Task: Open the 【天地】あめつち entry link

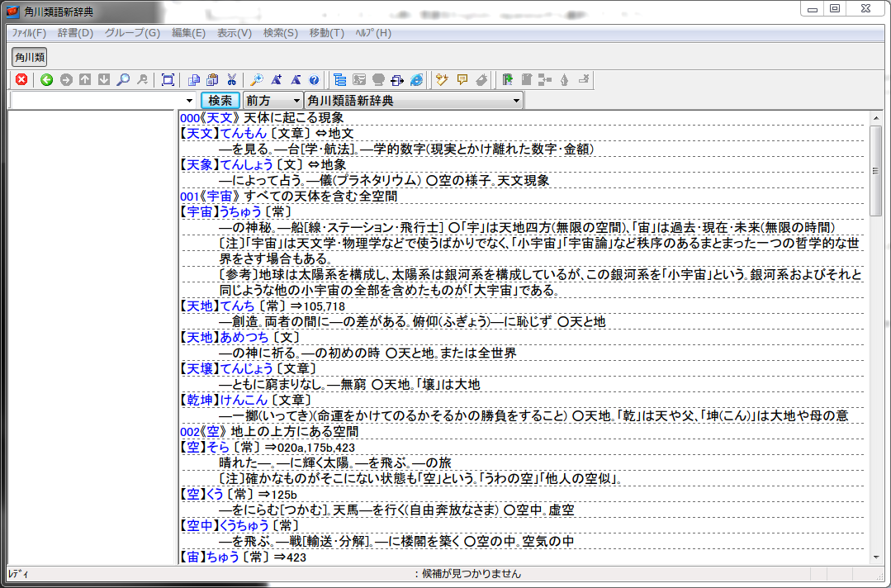Action: pos(225,338)
